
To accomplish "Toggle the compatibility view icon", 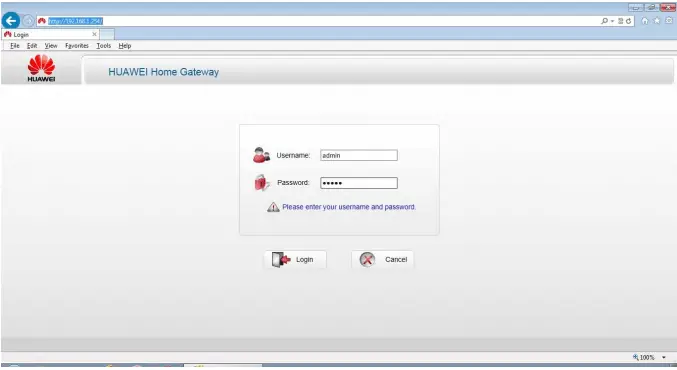I will 620,21.
